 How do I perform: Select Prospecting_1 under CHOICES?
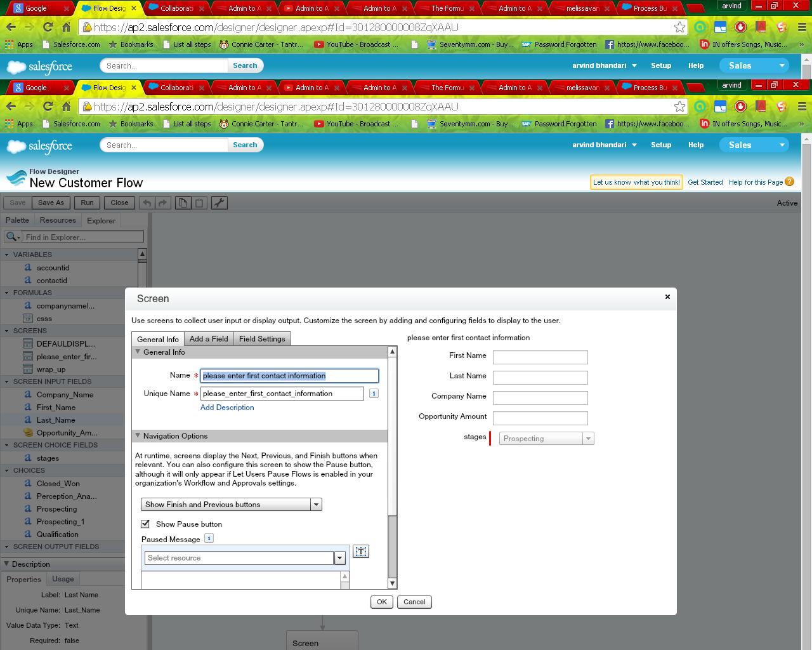[60, 522]
